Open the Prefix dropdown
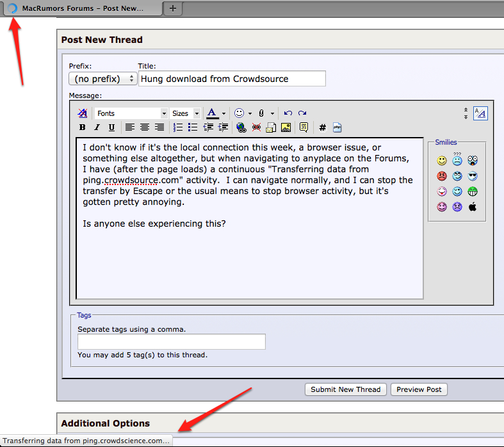 (103, 79)
